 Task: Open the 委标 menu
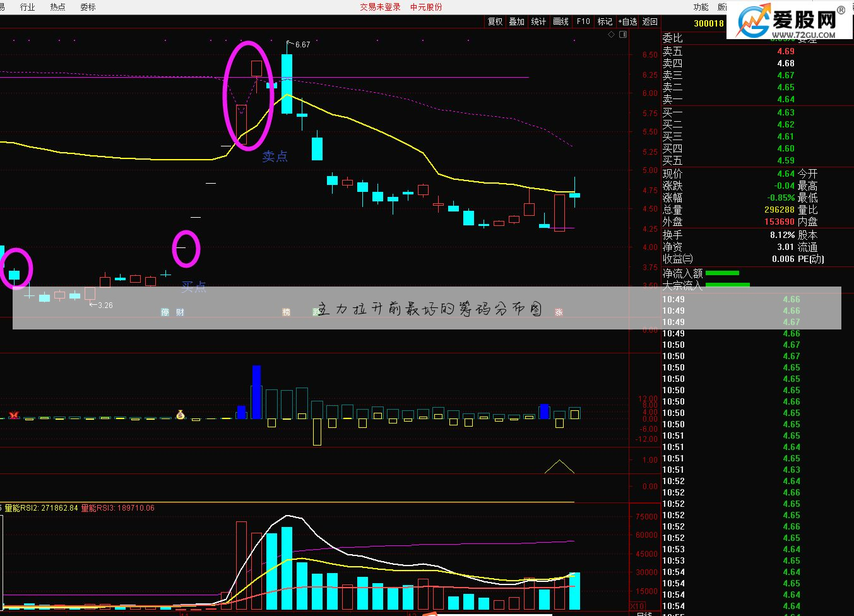point(88,7)
